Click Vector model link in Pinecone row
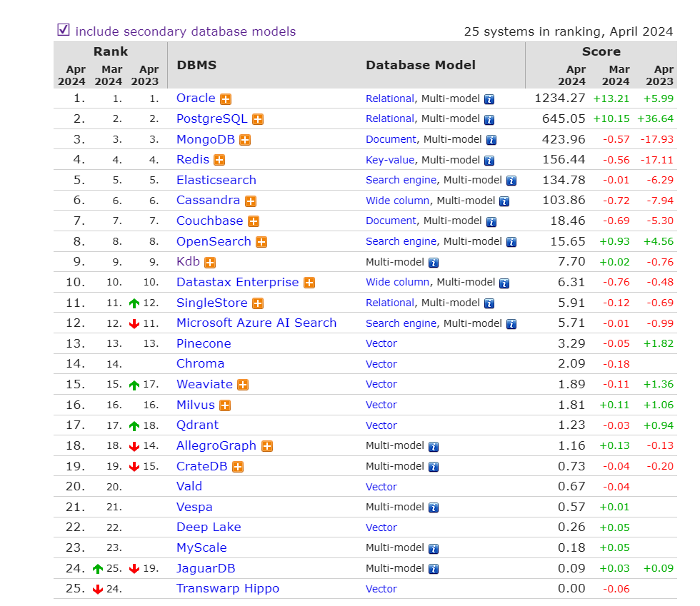The width and height of the screenshot is (700, 606). pyautogui.click(x=381, y=343)
